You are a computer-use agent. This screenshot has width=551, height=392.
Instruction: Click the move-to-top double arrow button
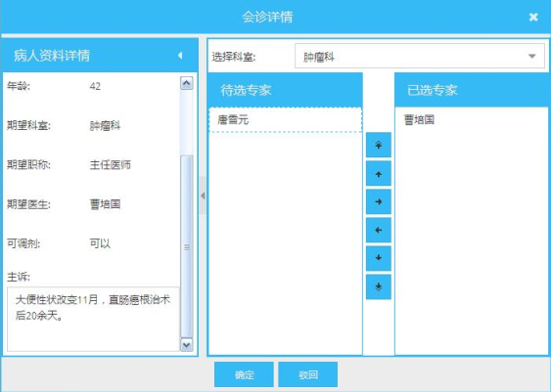click(x=379, y=145)
